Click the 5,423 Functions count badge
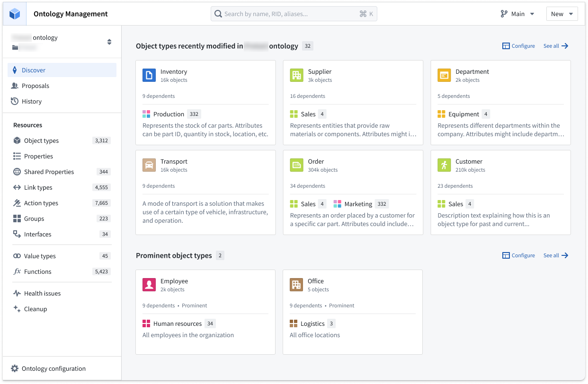588x384 pixels. tap(101, 271)
